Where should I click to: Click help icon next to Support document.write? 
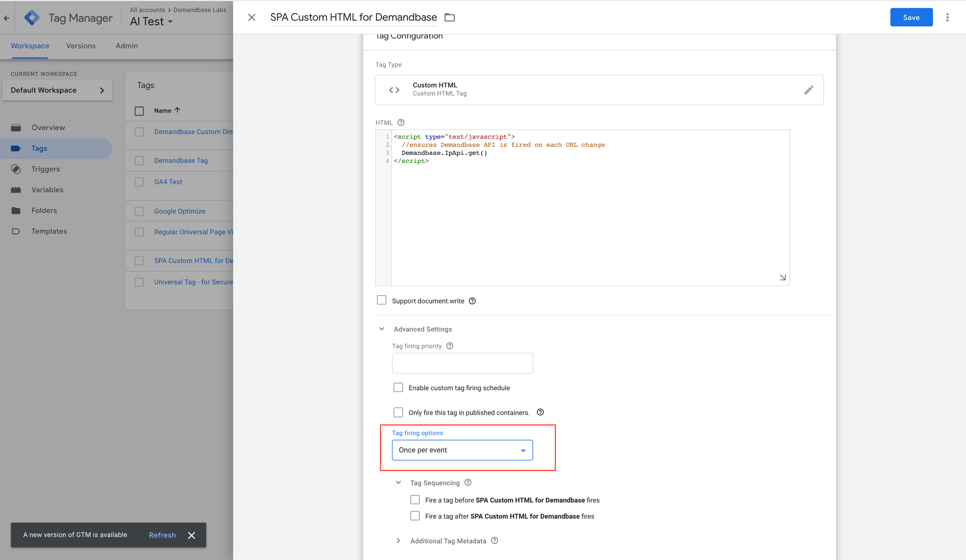click(472, 301)
